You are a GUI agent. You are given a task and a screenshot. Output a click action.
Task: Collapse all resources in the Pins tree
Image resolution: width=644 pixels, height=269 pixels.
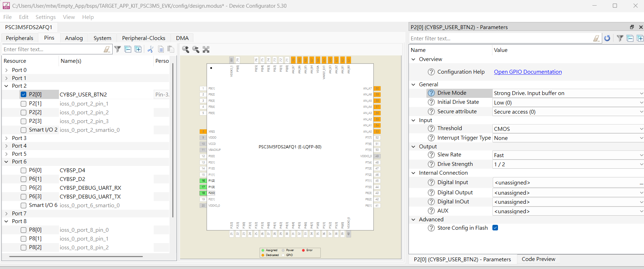click(128, 49)
